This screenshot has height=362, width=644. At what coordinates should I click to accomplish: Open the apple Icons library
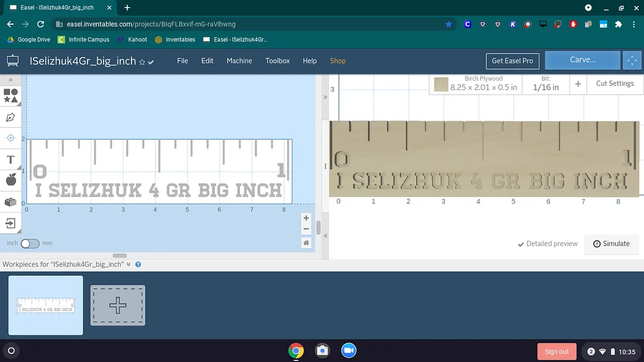(x=10, y=180)
